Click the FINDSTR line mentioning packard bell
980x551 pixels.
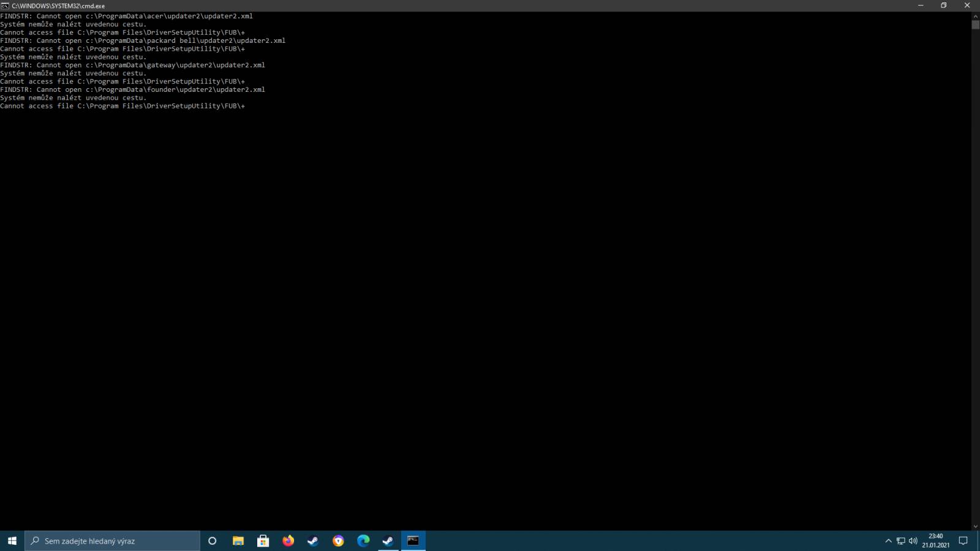click(x=143, y=40)
